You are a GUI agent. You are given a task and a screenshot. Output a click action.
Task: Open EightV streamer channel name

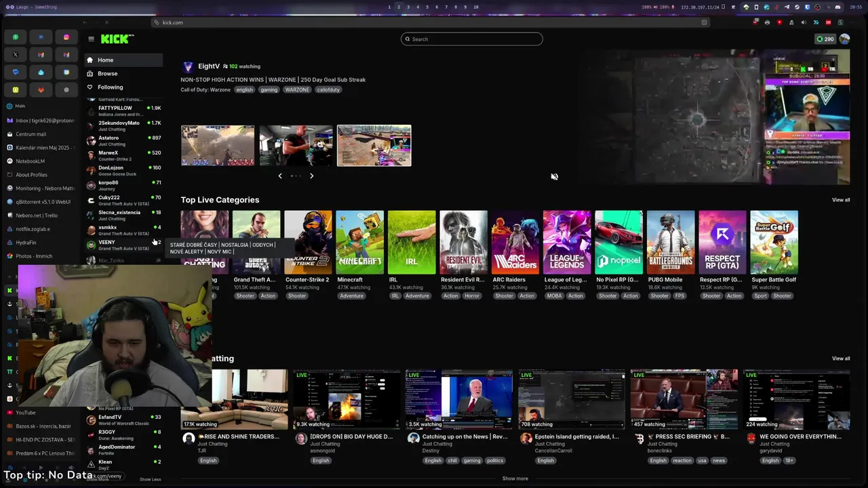coord(209,66)
